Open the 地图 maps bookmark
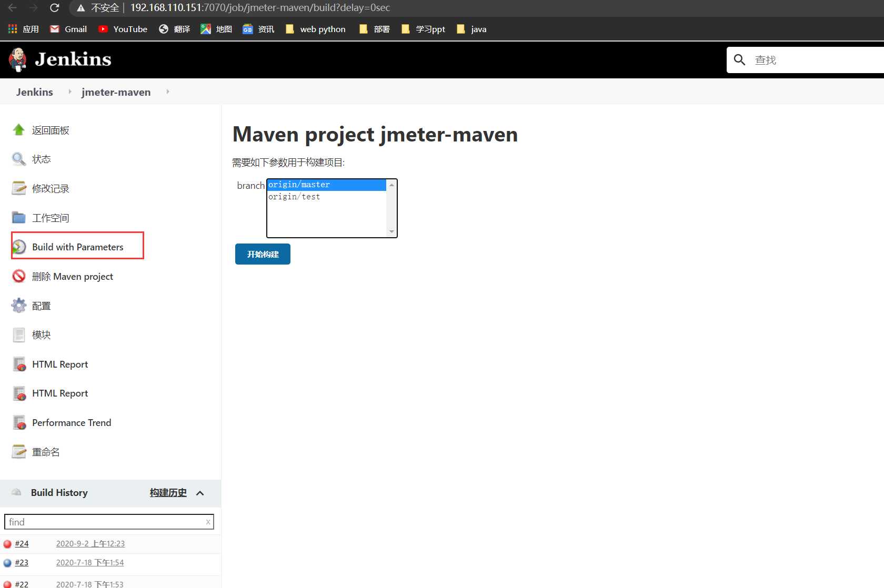 [x=216, y=29]
